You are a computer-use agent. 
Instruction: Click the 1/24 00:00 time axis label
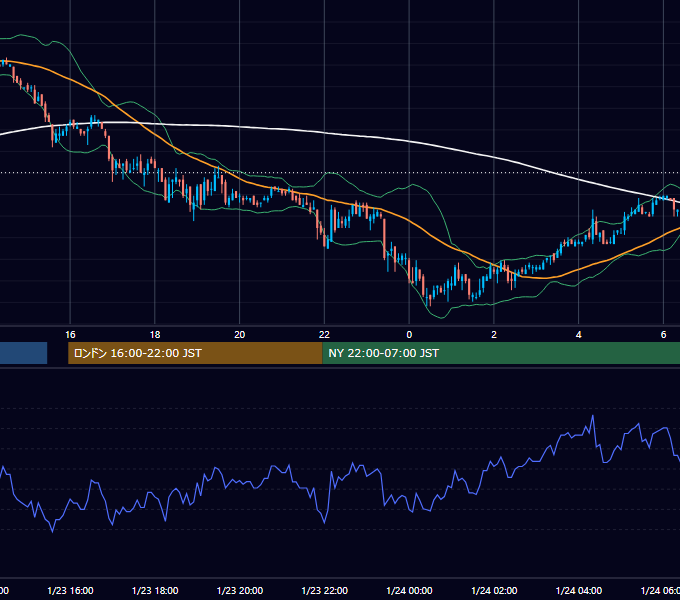409,590
